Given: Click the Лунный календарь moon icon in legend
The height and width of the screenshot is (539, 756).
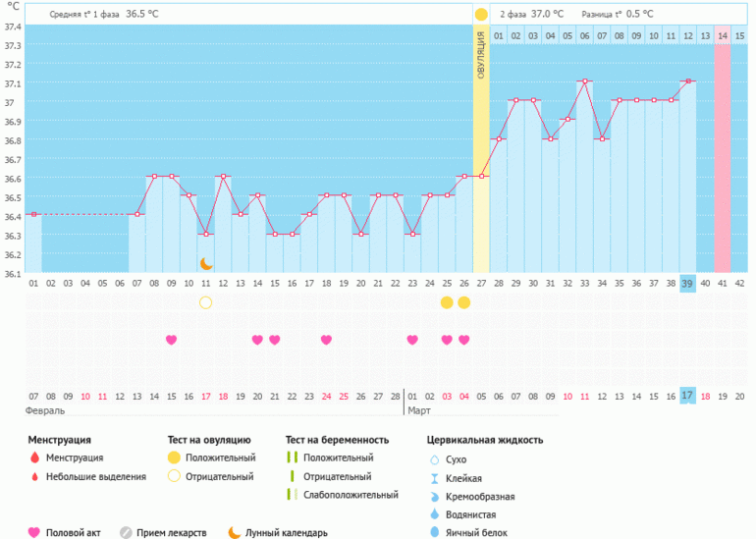Looking at the screenshot, I should click(x=234, y=532).
